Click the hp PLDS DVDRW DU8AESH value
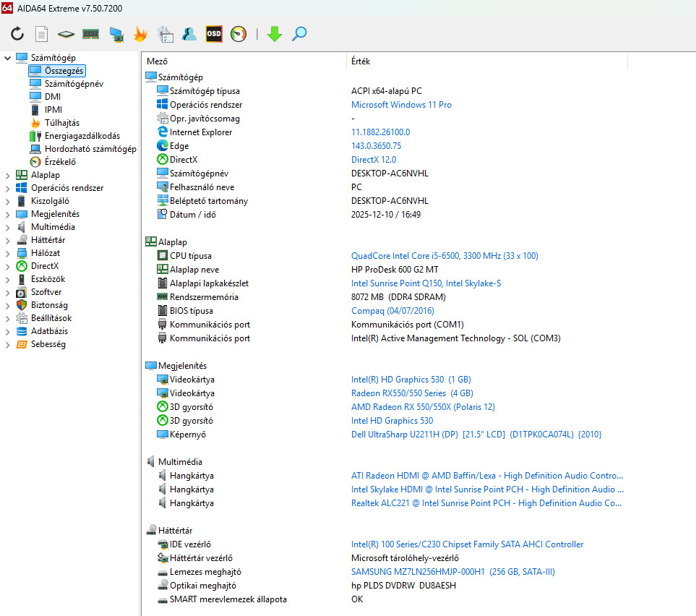The image size is (696, 616). (x=403, y=586)
